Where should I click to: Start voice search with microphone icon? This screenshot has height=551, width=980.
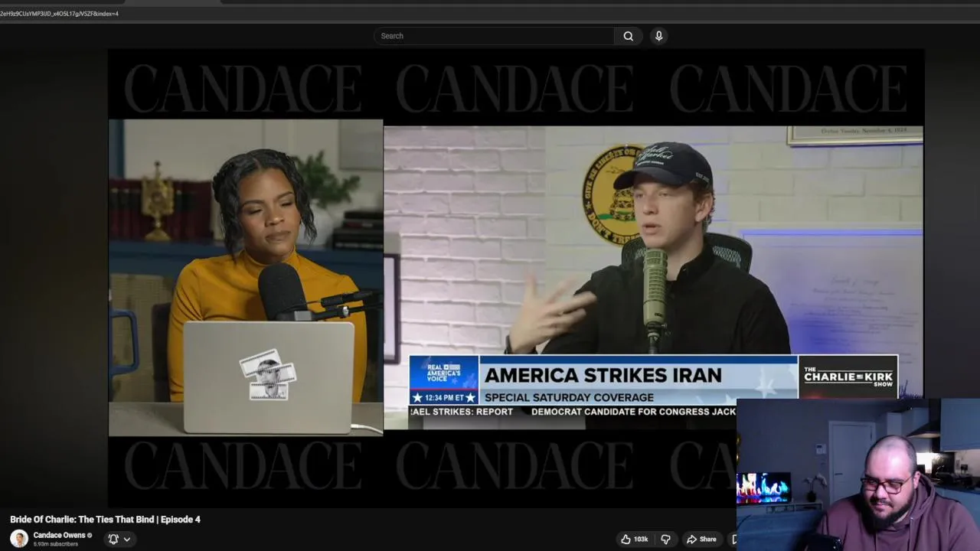click(658, 36)
